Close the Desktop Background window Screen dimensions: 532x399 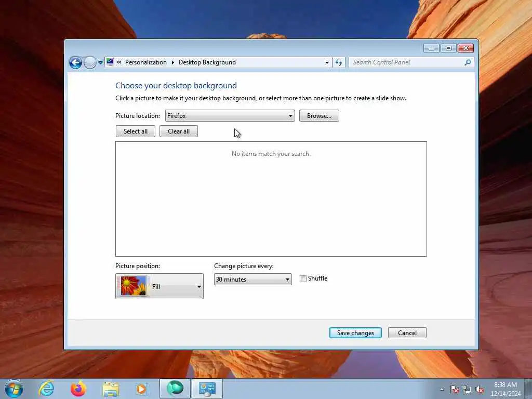coord(465,48)
